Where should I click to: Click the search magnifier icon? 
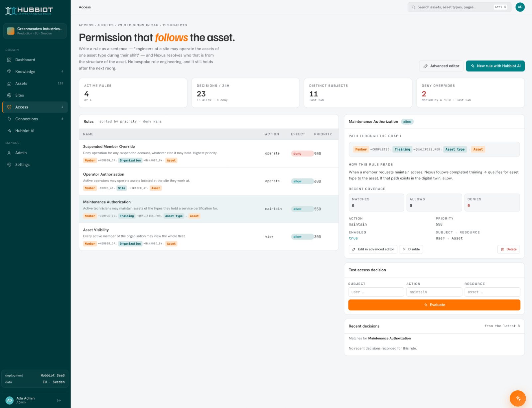click(x=413, y=7)
